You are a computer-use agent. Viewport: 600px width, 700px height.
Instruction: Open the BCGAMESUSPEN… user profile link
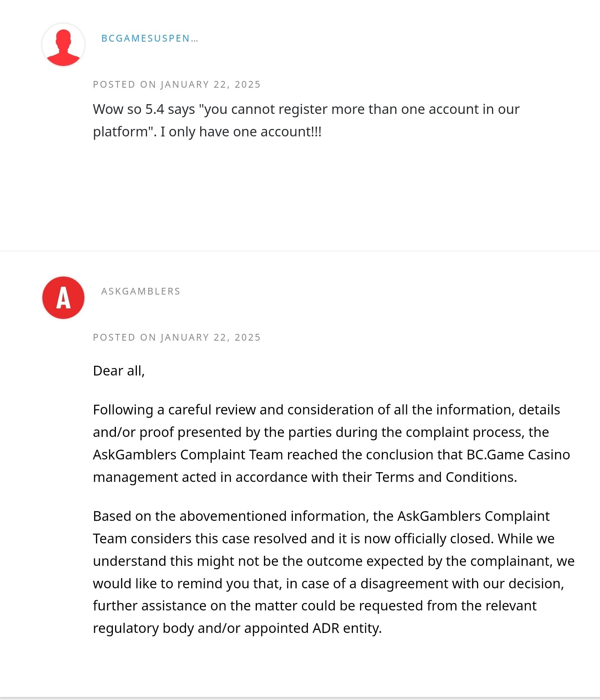[x=150, y=39]
